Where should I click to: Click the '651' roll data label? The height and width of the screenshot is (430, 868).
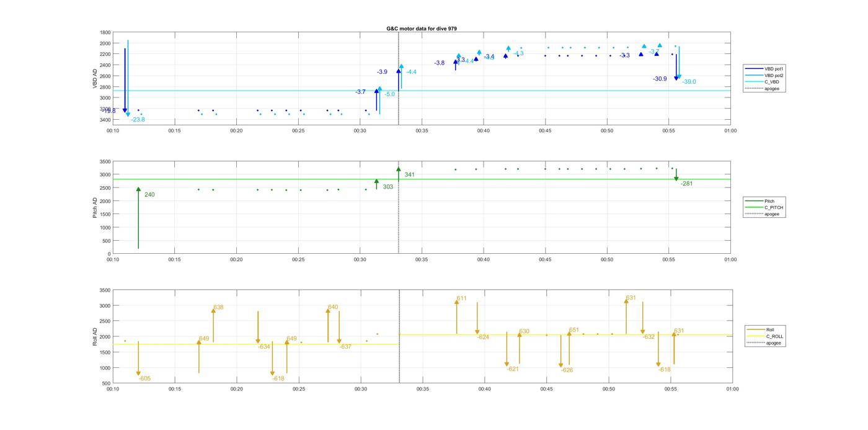(573, 330)
